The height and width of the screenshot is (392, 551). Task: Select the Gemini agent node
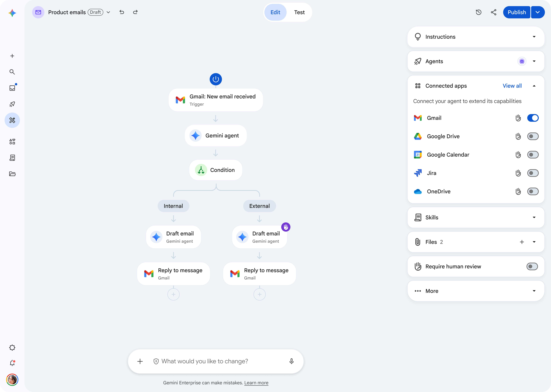(216, 135)
